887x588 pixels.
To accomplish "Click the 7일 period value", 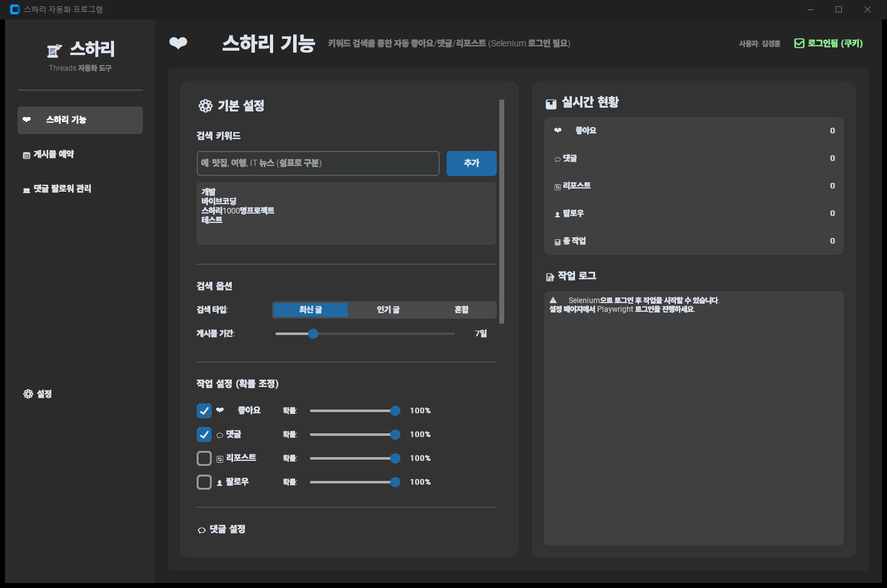I will (x=480, y=334).
